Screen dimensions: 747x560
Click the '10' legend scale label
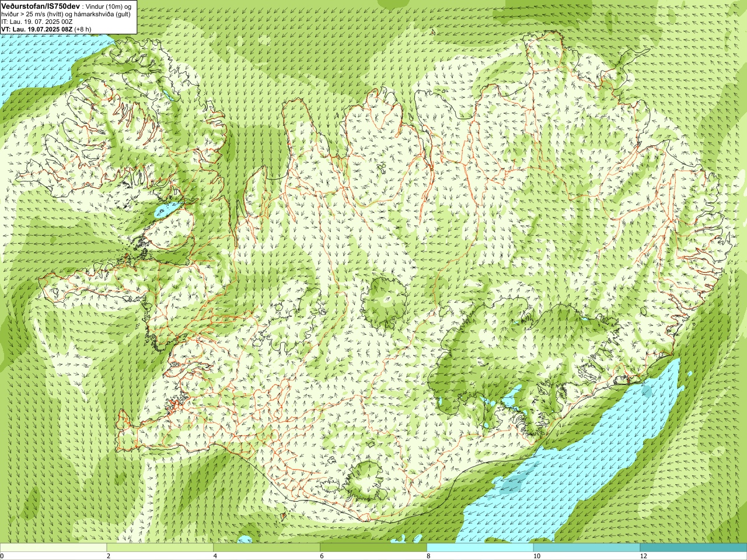click(536, 556)
